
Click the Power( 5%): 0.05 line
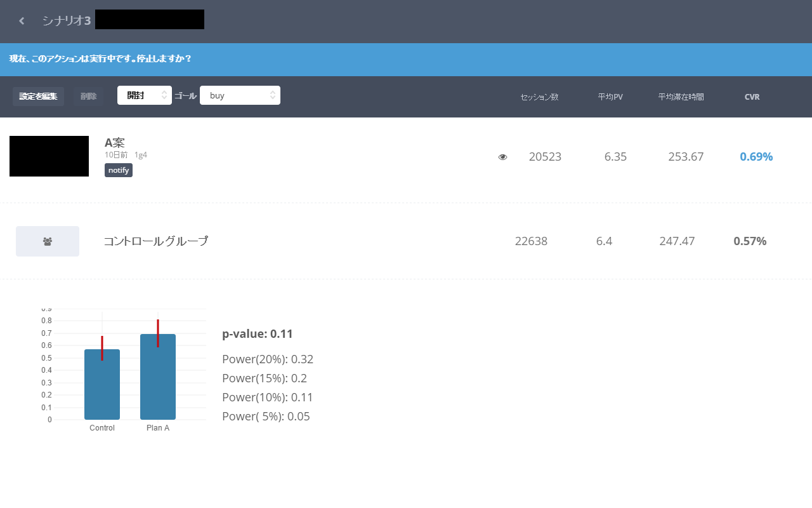[266, 417]
